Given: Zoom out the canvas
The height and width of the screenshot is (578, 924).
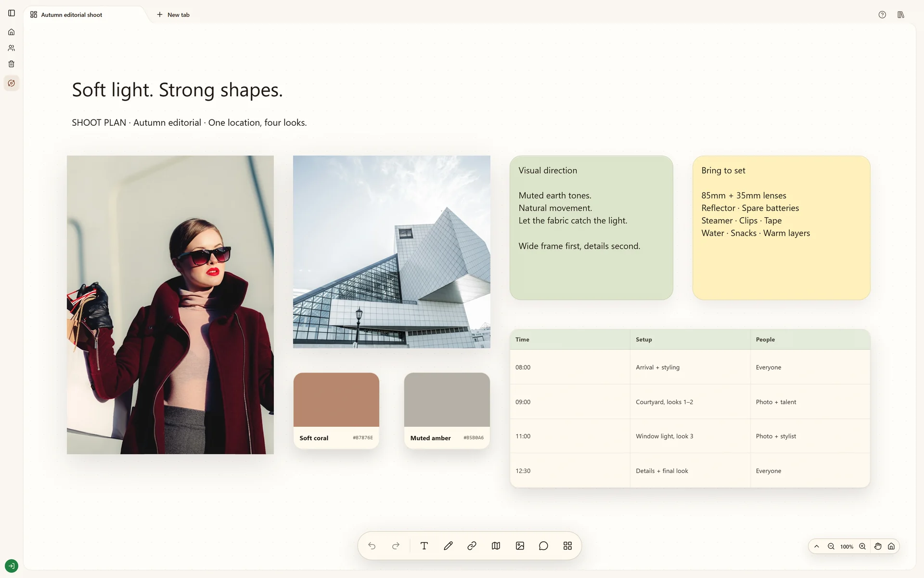Looking at the screenshot, I should [831, 546].
